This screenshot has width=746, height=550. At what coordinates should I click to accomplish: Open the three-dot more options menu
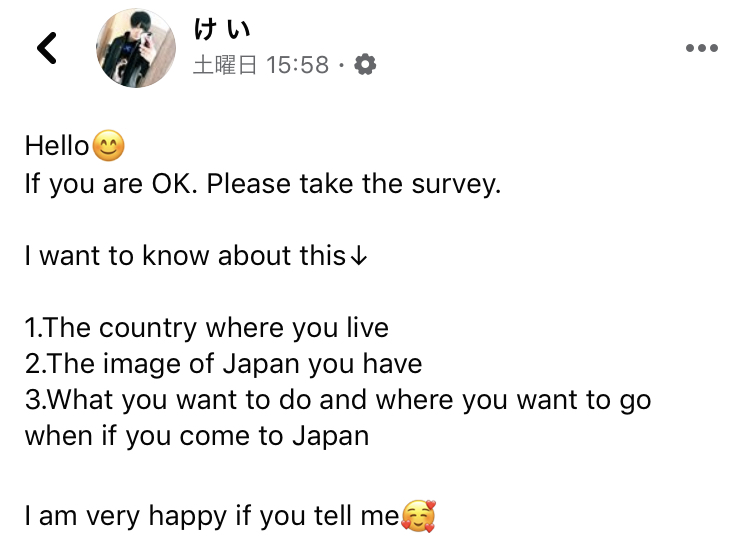coord(702,48)
